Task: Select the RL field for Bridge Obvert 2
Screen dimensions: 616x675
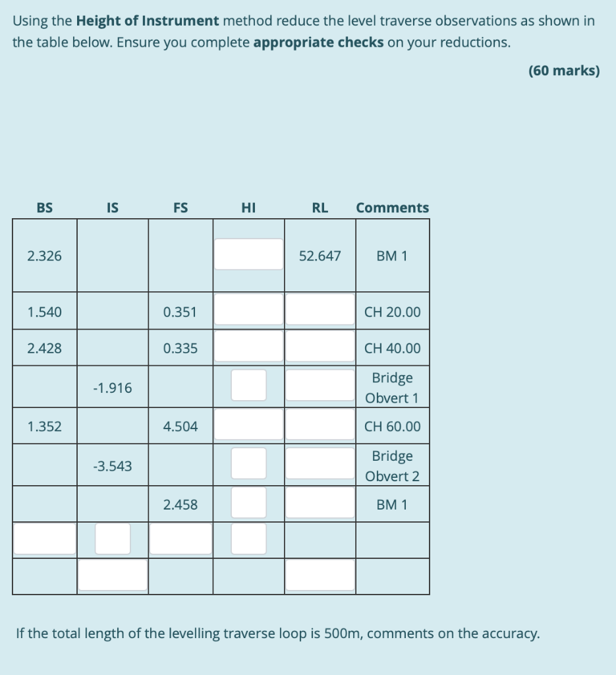Action: pos(319,462)
